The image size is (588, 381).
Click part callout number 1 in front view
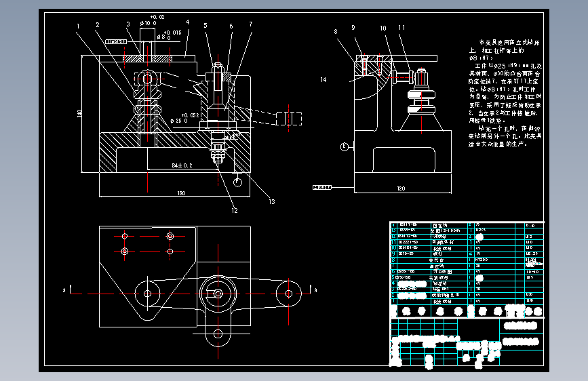78,26
